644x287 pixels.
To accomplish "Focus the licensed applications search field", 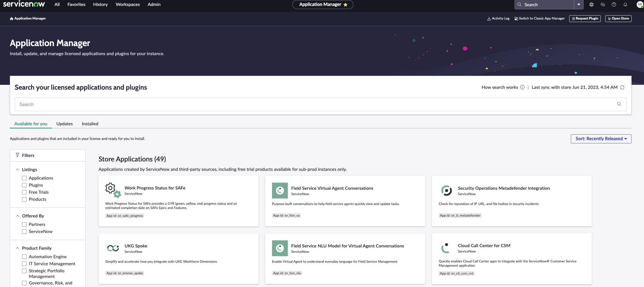I will point(321,104).
